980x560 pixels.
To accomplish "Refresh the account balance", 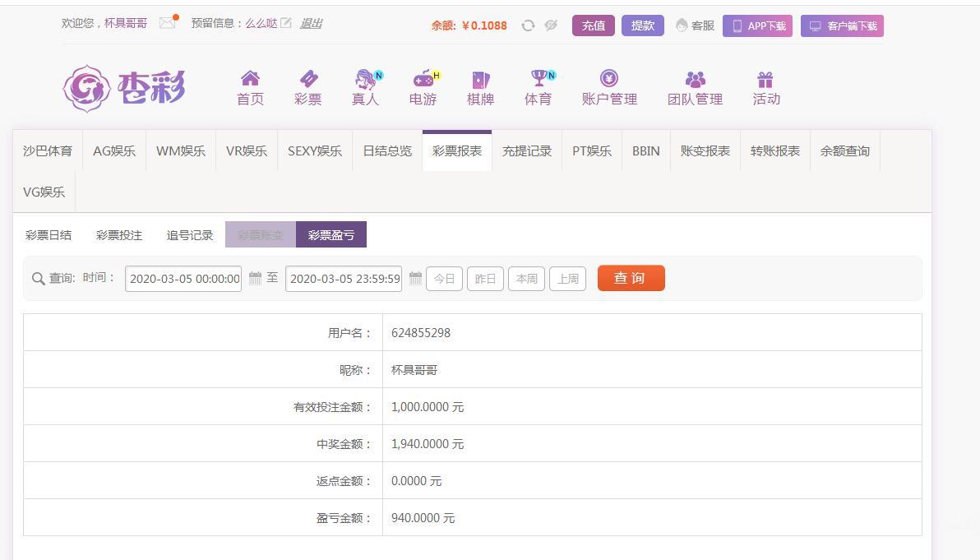I will [528, 25].
